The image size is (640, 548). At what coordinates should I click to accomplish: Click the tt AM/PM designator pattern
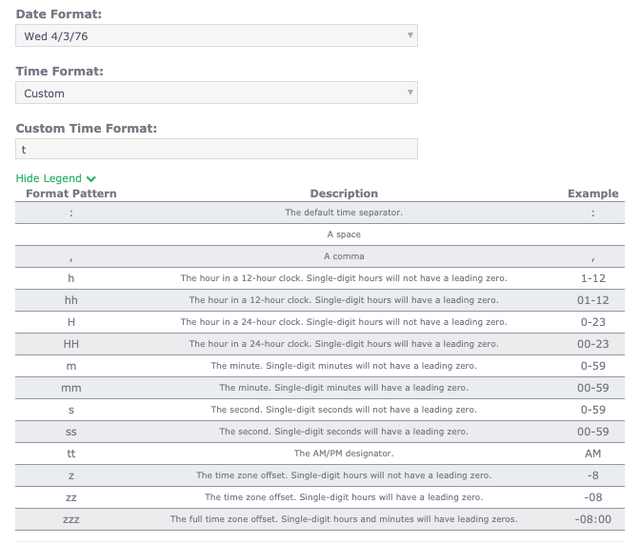[71, 453]
